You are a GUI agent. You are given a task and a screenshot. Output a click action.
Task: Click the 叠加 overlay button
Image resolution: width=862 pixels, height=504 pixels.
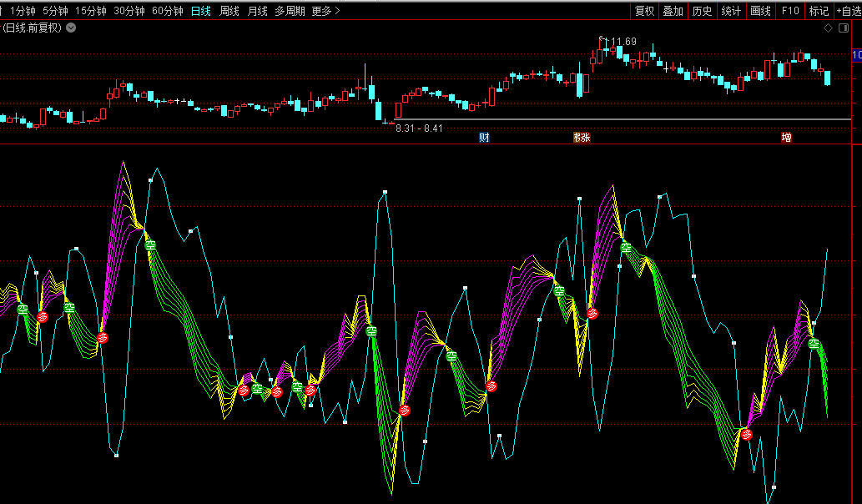(x=673, y=11)
